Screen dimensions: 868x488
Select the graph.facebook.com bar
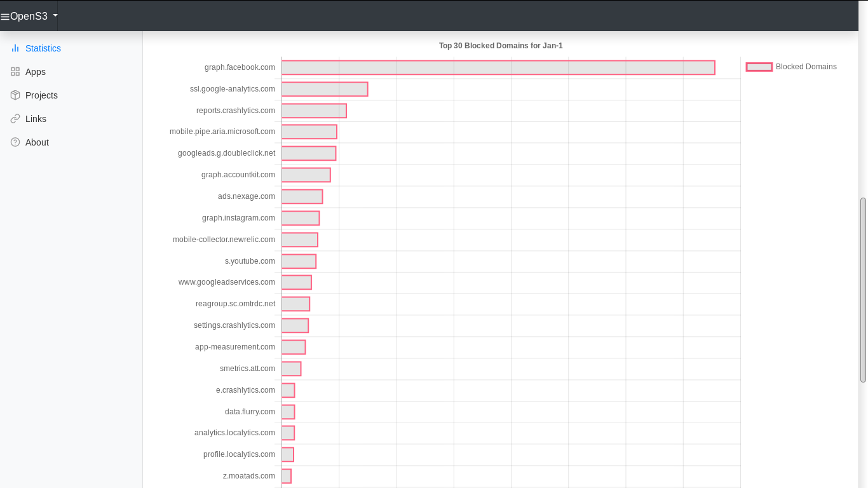(x=498, y=67)
